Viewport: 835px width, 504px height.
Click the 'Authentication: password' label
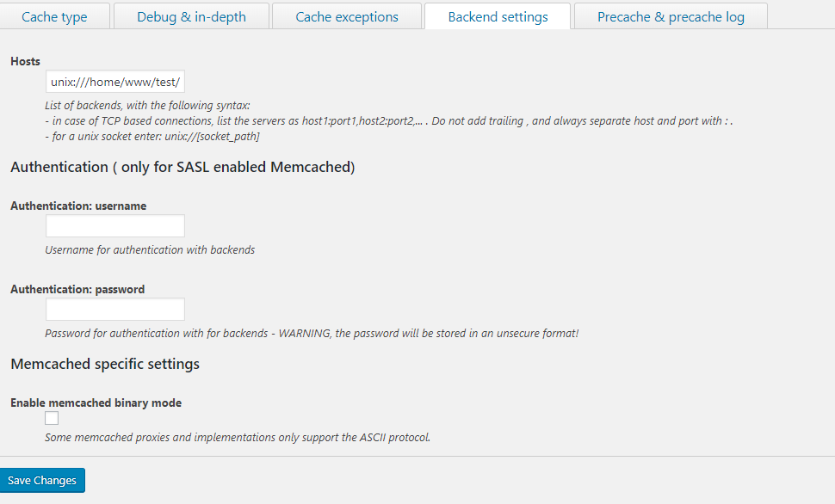coord(77,290)
